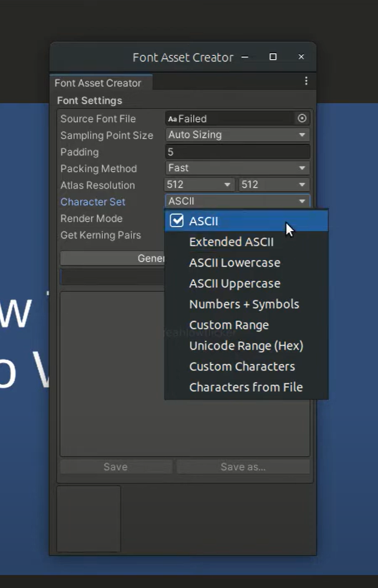
Task: Click the Get Kerning Pairs label
Action: click(x=101, y=235)
